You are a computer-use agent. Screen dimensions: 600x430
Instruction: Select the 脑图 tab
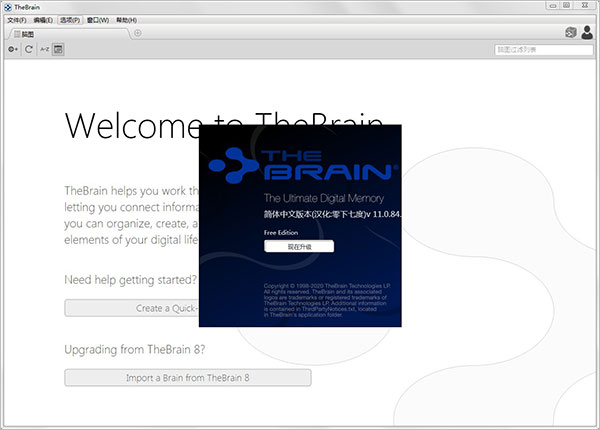[69, 34]
